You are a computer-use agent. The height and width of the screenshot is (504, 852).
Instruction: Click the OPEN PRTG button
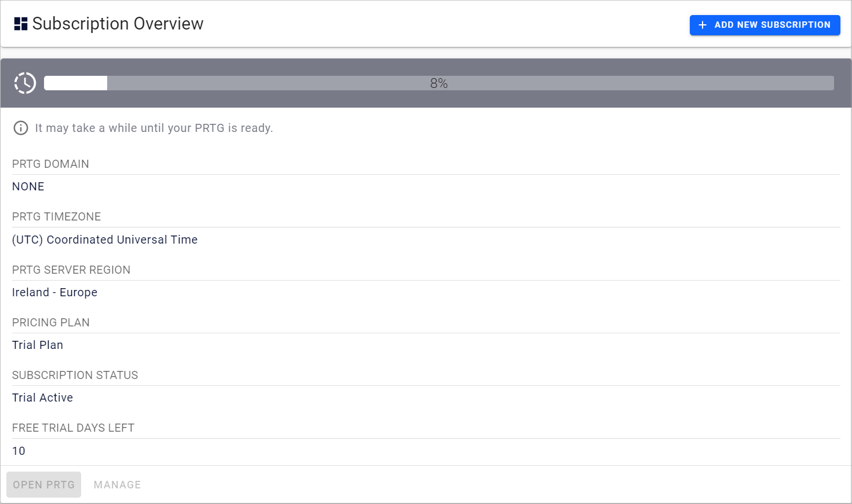(x=44, y=485)
